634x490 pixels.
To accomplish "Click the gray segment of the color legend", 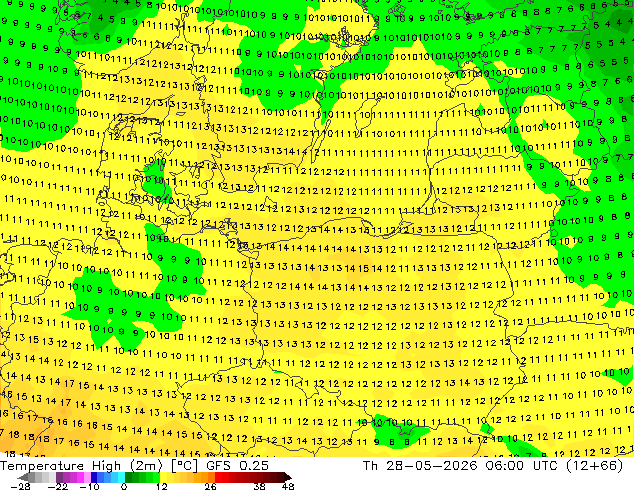I will click(38, 477).
